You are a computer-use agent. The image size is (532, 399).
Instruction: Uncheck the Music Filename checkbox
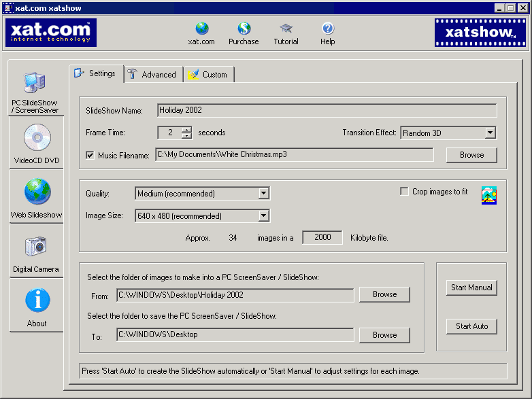(x=90, y=156)
